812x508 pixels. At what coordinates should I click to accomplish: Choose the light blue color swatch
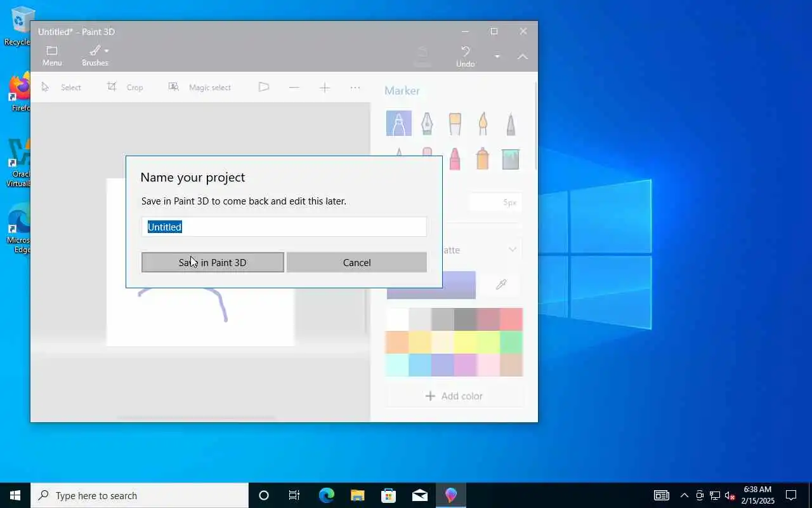click(x=421, y=365)
